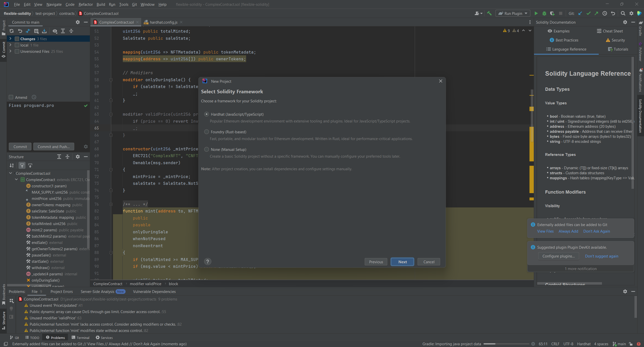Open IDE settings gear in top toolbar

[631, 13]
